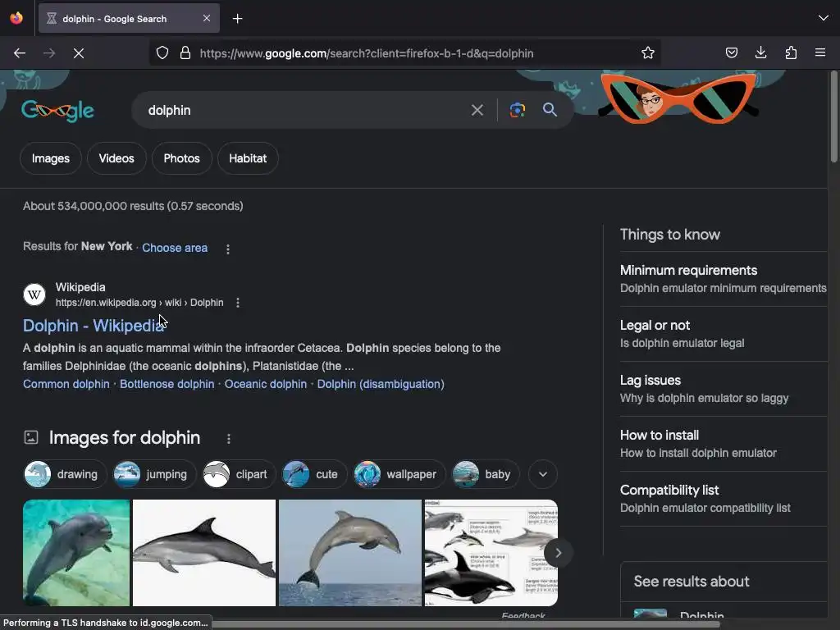Select the clipart image chip
Viewport: 840px width, 630px height.
[x=239, y=474]
